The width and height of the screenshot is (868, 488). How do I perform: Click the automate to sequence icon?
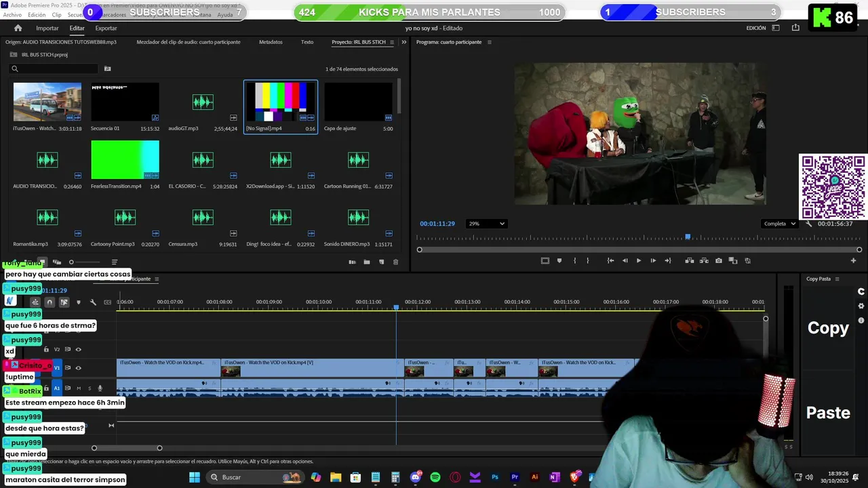(x=352, y=262)
